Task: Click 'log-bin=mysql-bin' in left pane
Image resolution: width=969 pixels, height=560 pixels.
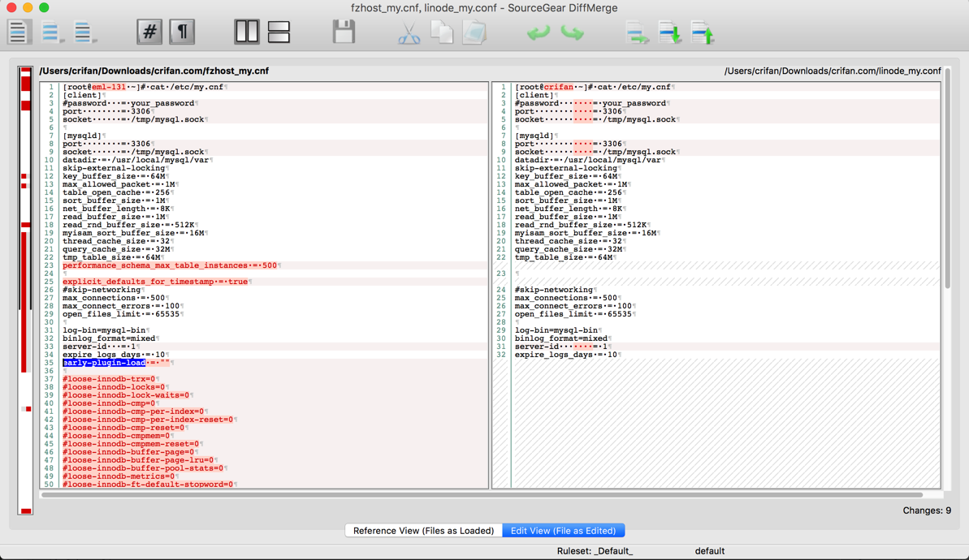Action: [104, 330]
